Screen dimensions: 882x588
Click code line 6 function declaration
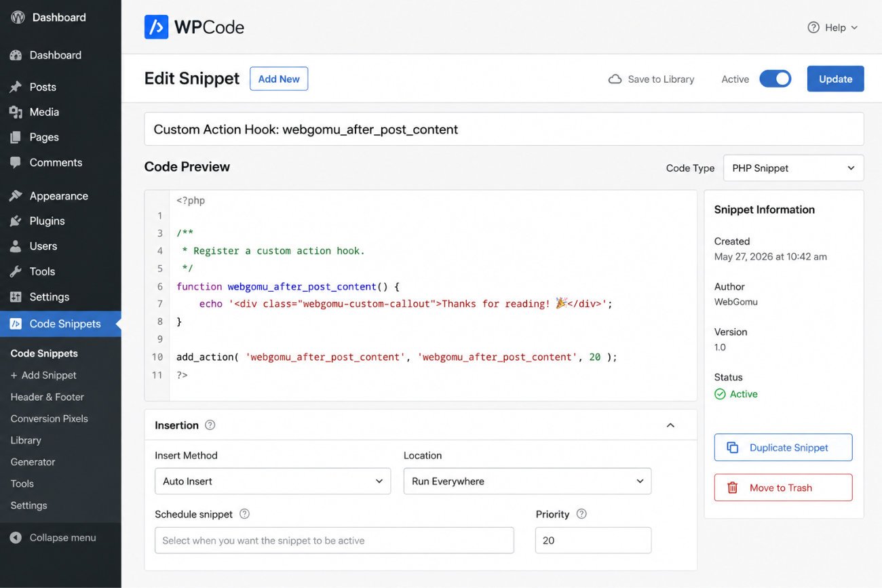click(x=288, y=286)
